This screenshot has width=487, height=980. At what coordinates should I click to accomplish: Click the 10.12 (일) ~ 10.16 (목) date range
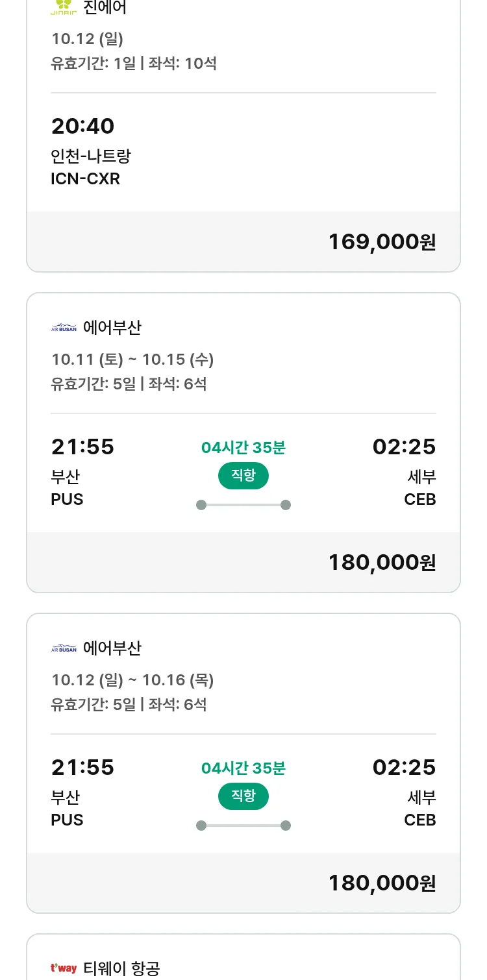(x=132, y=680)
